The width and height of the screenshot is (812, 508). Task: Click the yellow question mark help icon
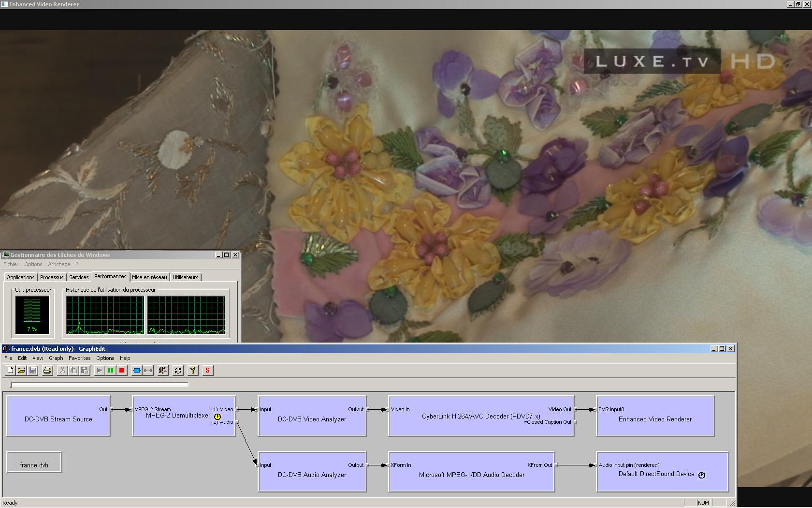click(x=193, y=371)
